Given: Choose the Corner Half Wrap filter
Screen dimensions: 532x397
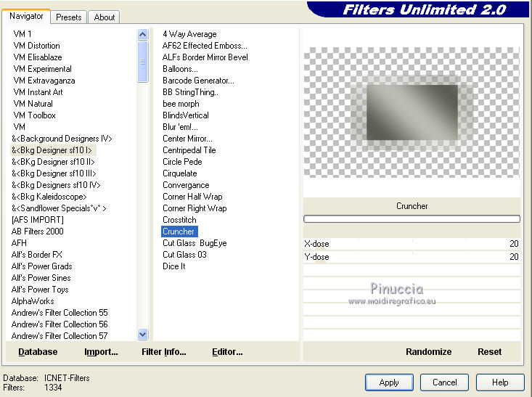Looking at the screenshot, I should coord(192,197).
